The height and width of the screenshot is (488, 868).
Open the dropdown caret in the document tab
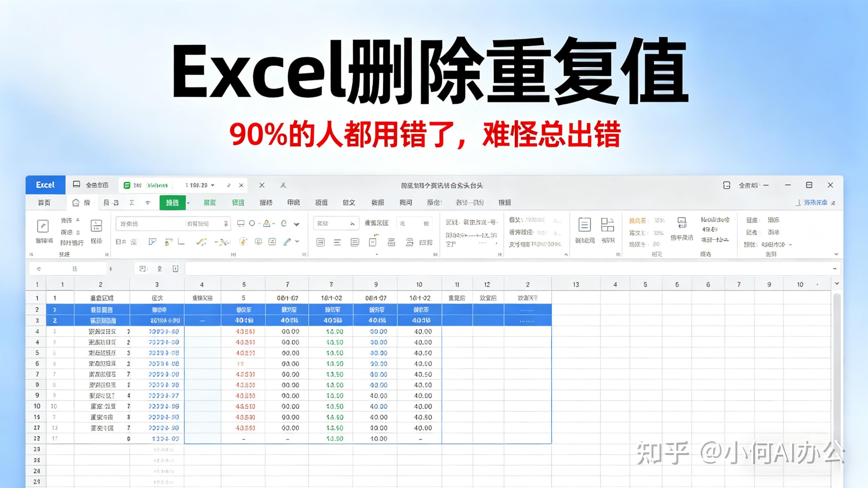pyautogui.click(x=213, y=185)
